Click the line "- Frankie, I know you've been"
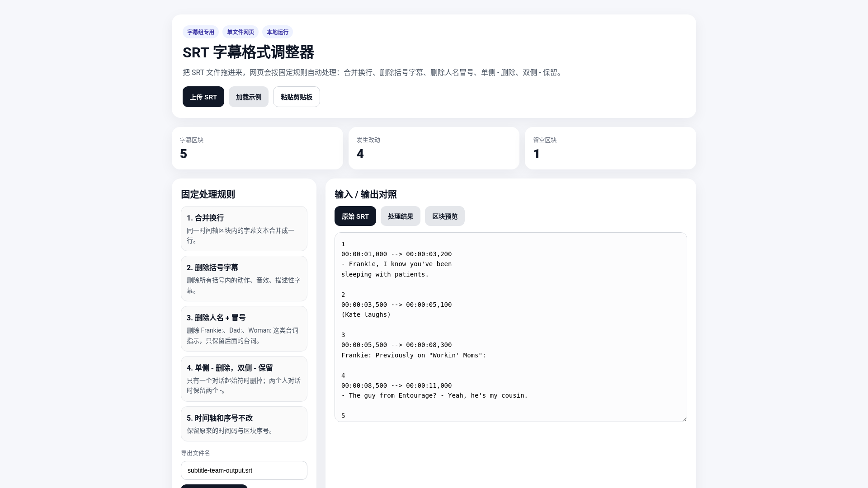The width and height of the screenshot is (868, 488). [x=396, y=264]
